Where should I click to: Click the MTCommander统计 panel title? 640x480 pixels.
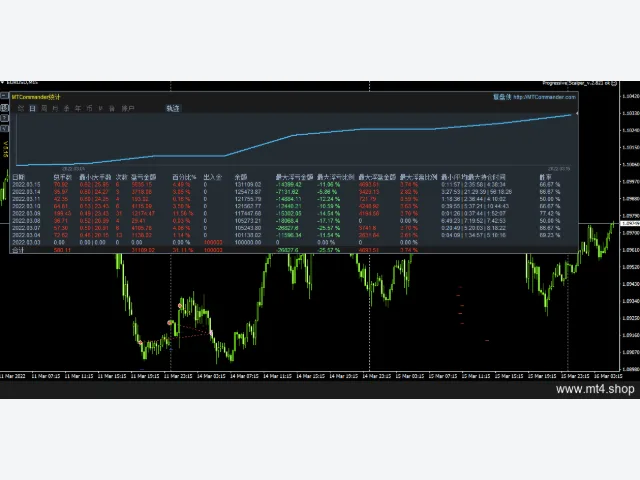36,97
